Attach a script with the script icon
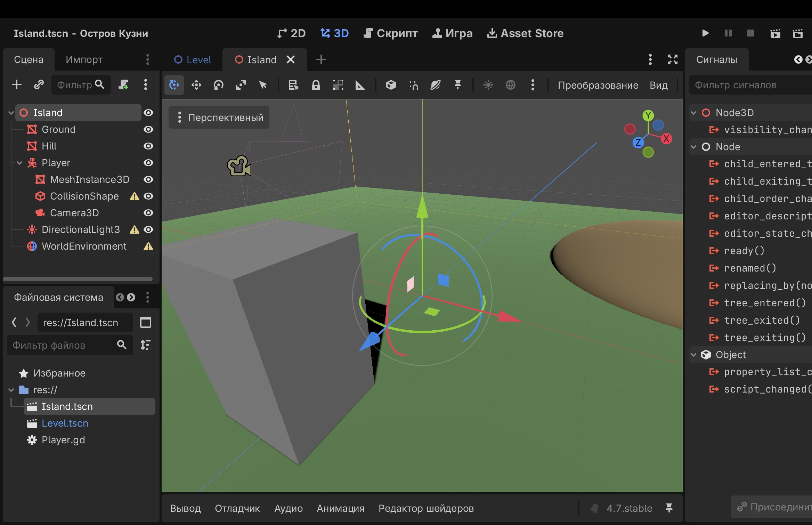This screenshot has width=812, height=525. coord(123,84)
